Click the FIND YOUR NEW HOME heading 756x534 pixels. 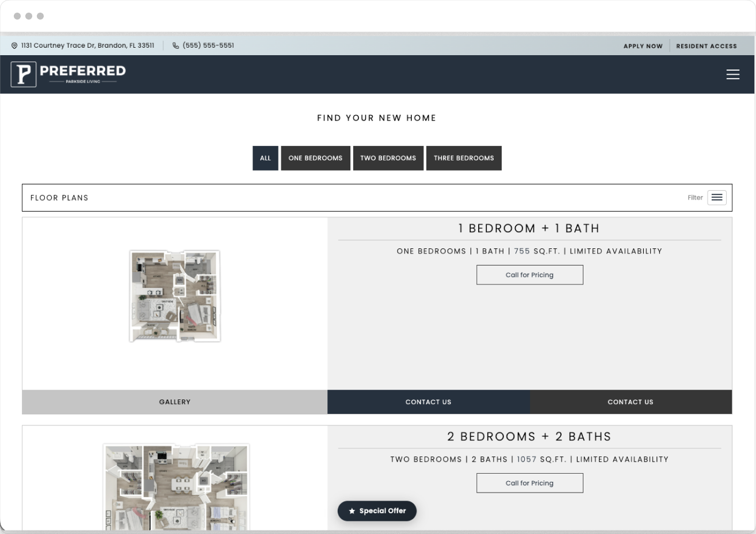coord(377,118)
